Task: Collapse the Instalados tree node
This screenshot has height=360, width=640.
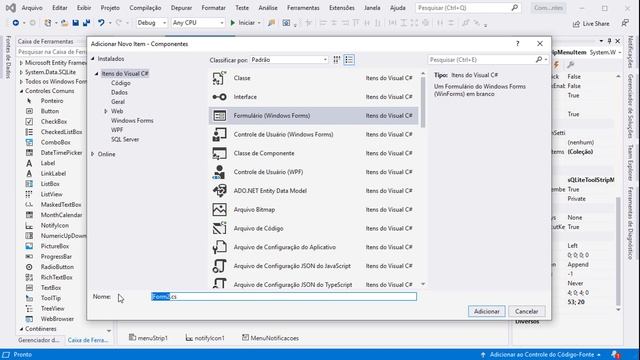Action: [x=93, y=59]
